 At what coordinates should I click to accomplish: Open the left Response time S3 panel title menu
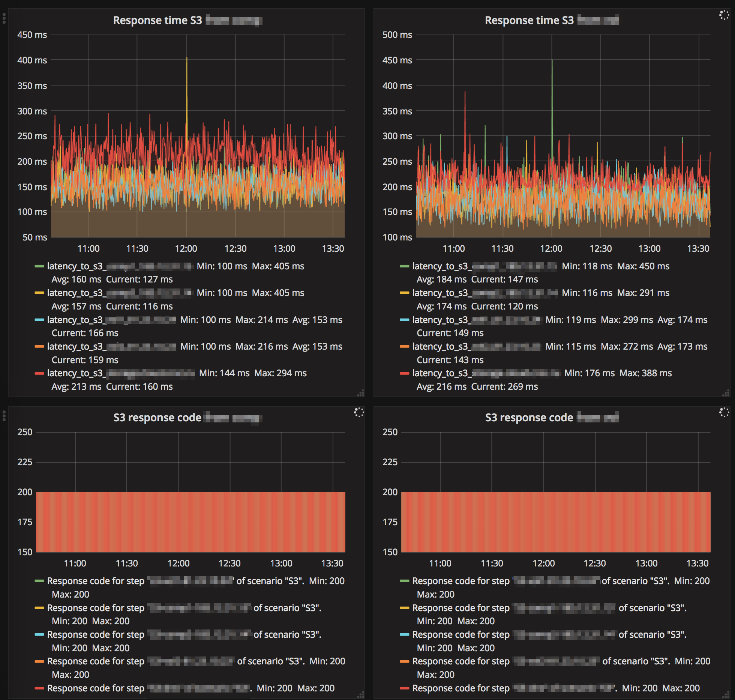click(187, 20)
